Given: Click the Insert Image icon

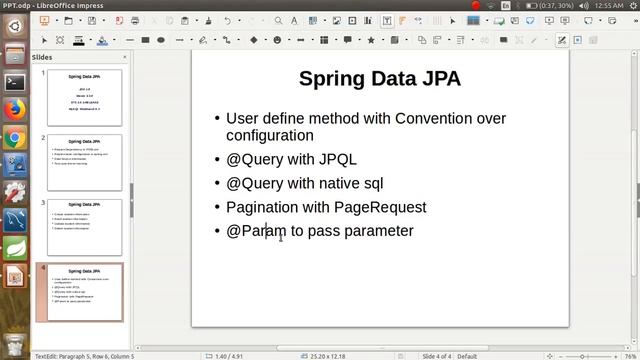Looking at the screenshot, I should pyautogui.click(x=337, y=20).
